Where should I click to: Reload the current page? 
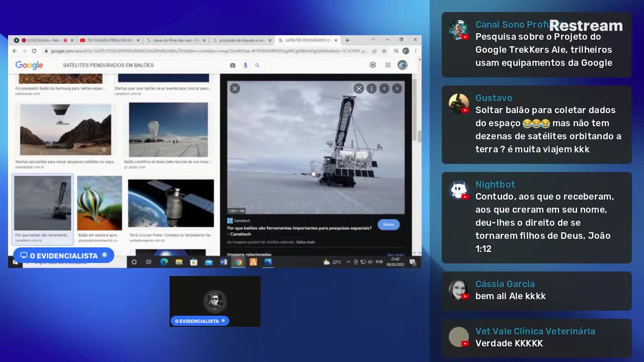click(x=34, y=51)
